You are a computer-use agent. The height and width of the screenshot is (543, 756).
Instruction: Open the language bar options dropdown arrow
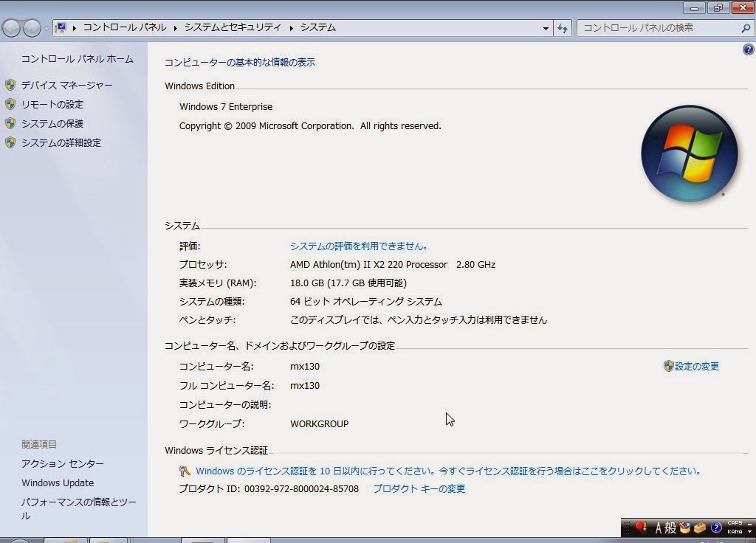(x=750, y=532)
